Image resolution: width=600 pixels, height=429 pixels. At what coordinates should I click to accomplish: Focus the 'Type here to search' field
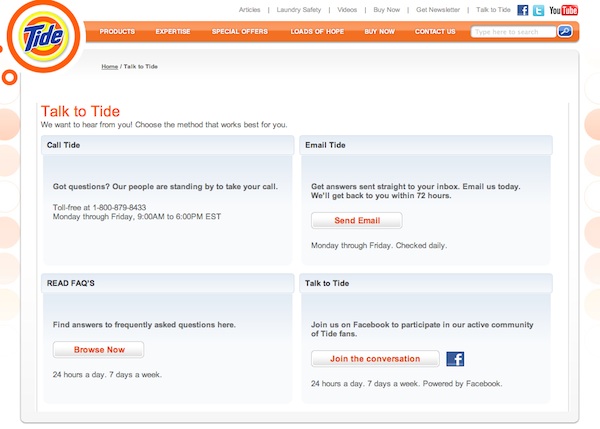[x=513, y=32]
